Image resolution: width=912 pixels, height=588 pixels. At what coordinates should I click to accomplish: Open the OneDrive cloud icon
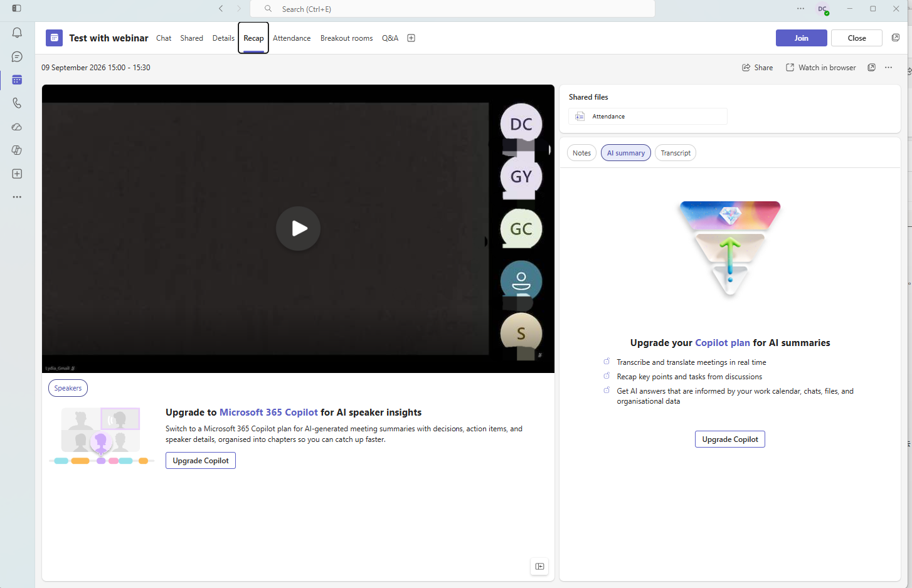[17, 127]
